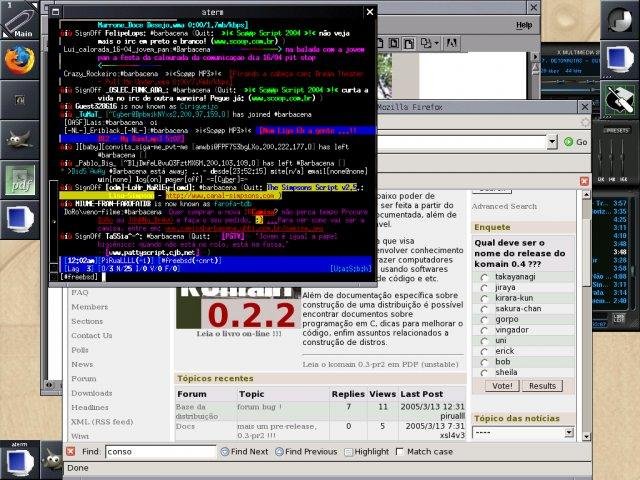Click the throbber icon in Firefox toolbar

pyautogui.click(x=585, y=122)
